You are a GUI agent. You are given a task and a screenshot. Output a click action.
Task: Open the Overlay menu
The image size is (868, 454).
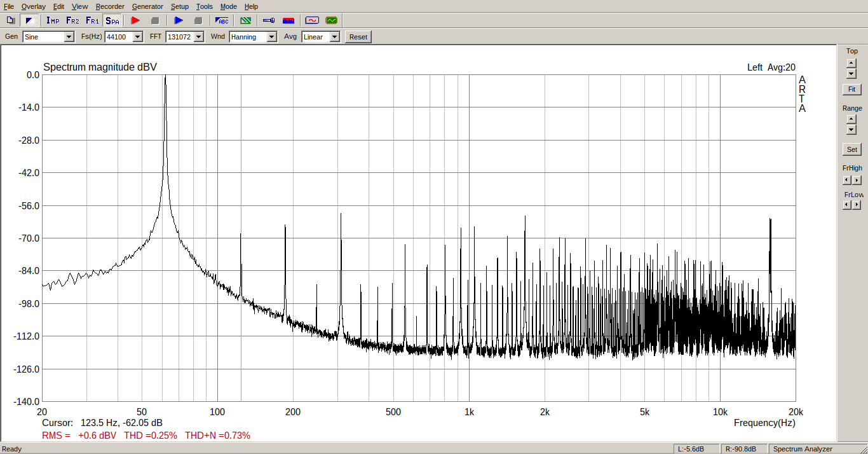point(33,6)
